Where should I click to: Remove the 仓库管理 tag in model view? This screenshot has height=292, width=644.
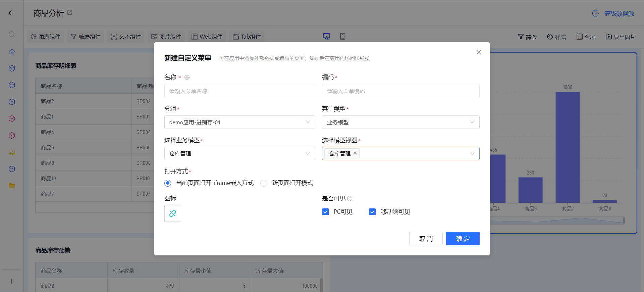[x=355, y=153]
